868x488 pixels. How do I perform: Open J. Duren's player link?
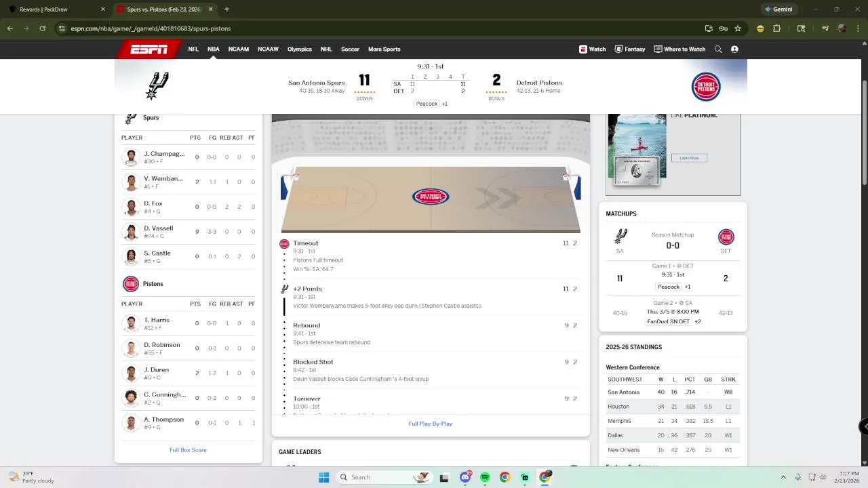(x=157, y=370)
